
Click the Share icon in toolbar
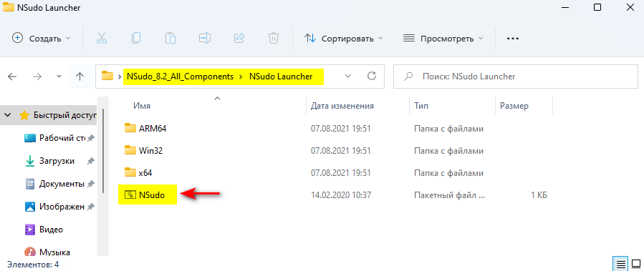(x=239, y=38)
